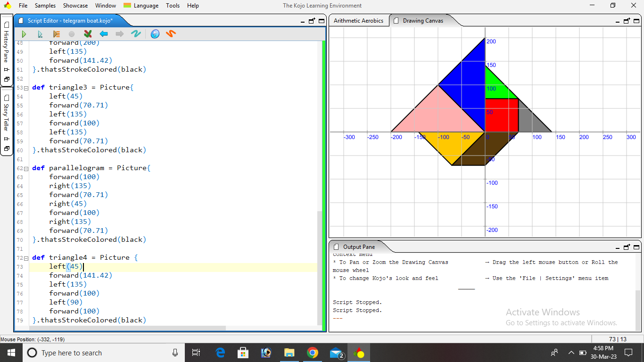644x362 pixels.
Task: Restore the History Pane with its window icon
Action: click(x=7, y=79)
